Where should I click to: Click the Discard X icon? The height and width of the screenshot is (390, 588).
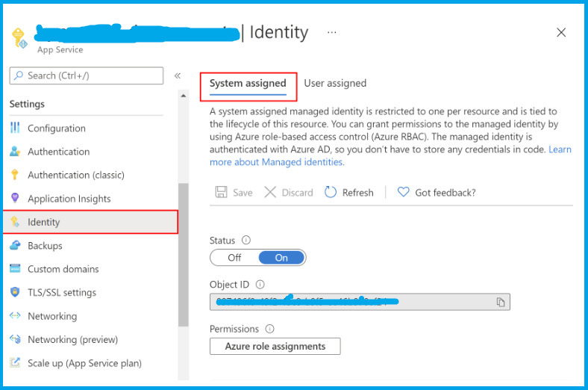270,192
